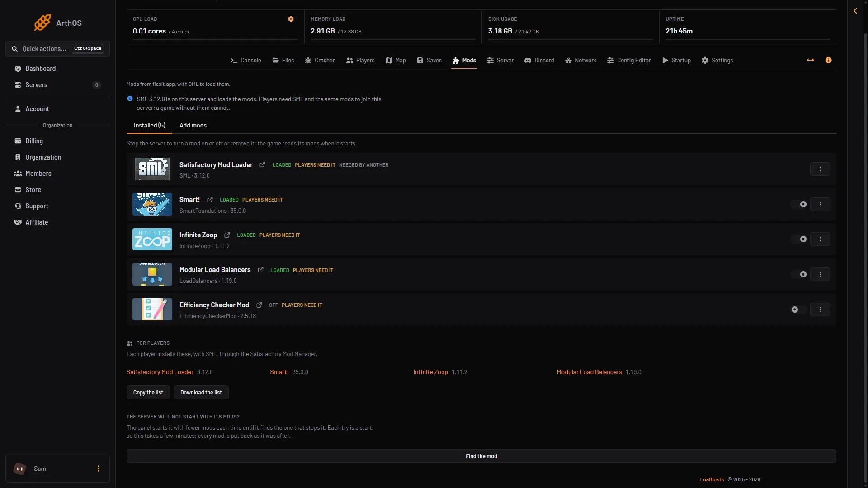Turn off the Infinite Zoop toggle
The image size is (868, 488).
[799, 239]
